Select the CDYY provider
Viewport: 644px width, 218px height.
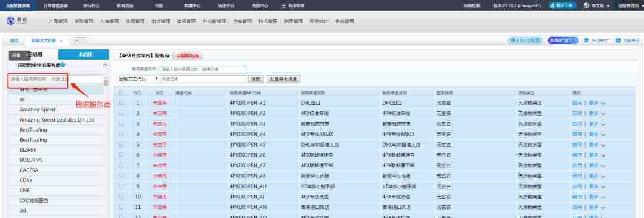[x=26, y=180]
